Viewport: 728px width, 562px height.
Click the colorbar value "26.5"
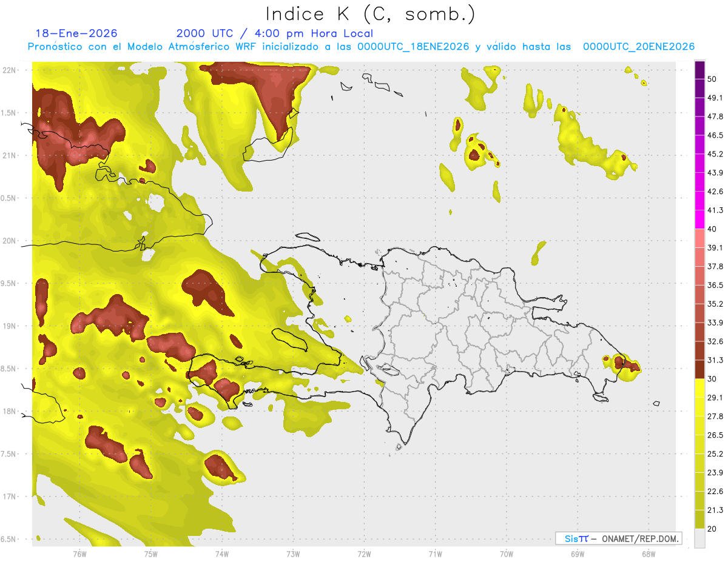(x=715, y=435)
